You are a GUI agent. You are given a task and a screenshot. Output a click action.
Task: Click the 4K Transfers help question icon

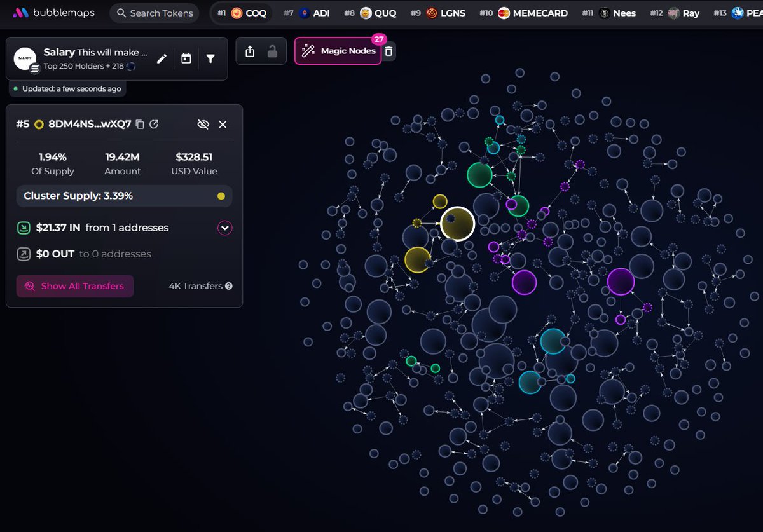click(229, 286)
